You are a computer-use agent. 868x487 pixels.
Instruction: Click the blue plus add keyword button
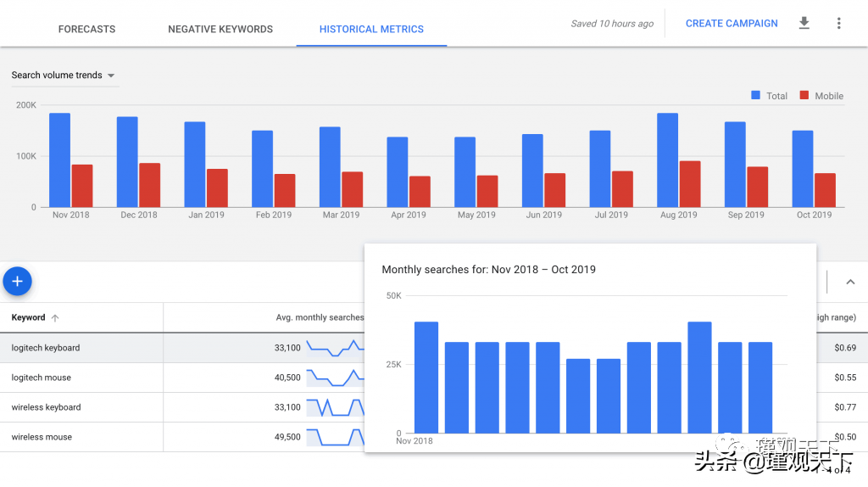17,282
